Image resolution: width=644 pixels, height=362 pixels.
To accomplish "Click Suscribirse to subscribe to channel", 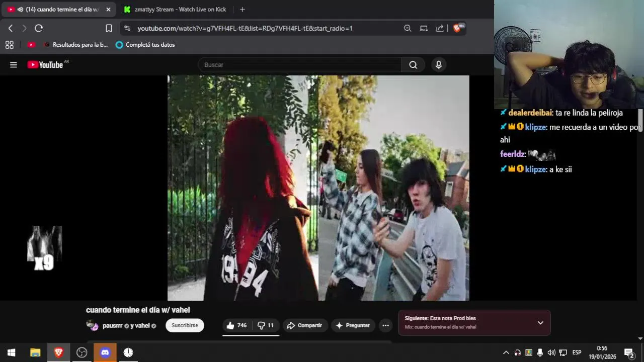I will [x=185, y=325].
